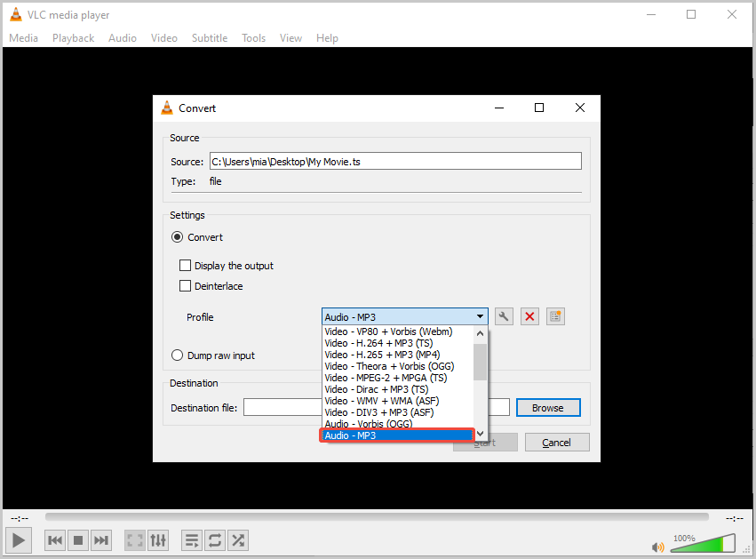This screenshot has width=756, height=559.
Task: Adjust the volume slider at 100%
Action: (x=703, y=544)
